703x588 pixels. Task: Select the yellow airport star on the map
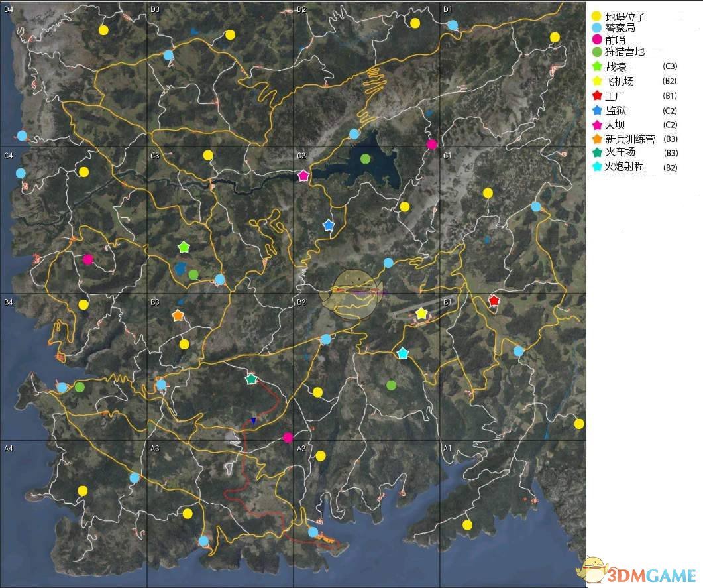[x=421, y=313]
